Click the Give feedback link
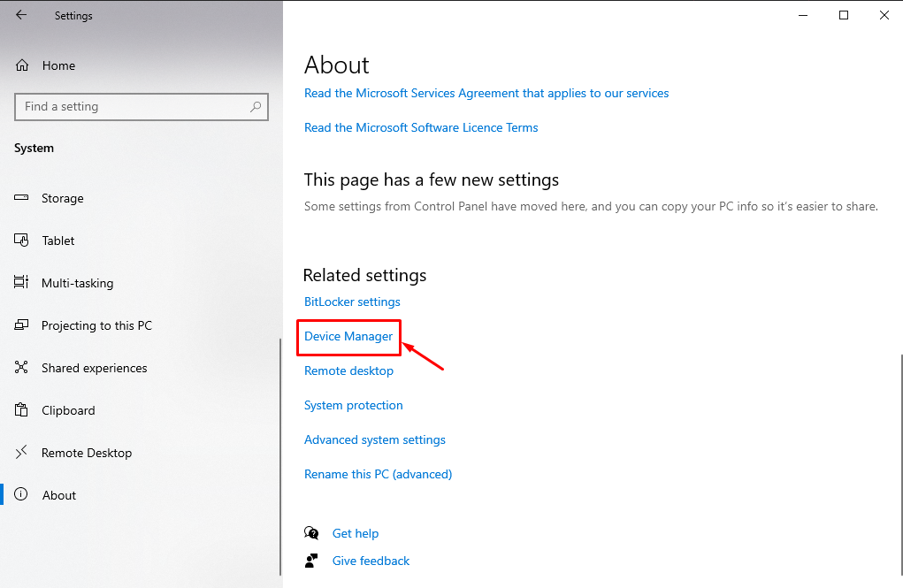This screenshot has height=588, width=903. pos(371,561)
